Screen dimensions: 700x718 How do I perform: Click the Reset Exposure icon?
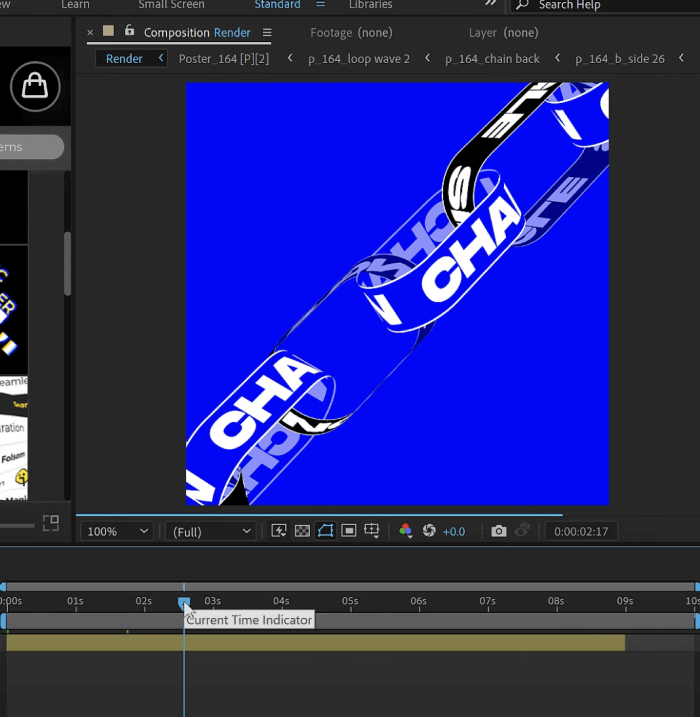pyautogui.click(x=429, y=531)
